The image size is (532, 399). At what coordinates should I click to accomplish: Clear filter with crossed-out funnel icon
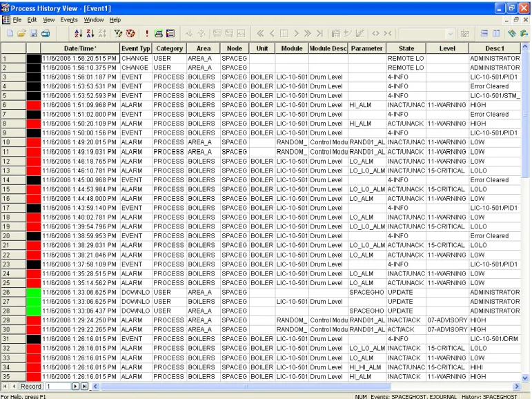(130, 33)
